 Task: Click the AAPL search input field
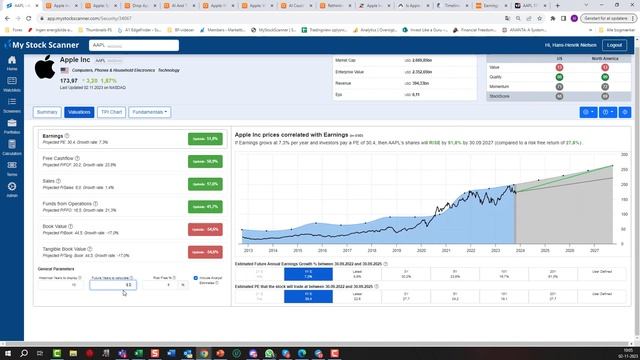coord(134,45)
